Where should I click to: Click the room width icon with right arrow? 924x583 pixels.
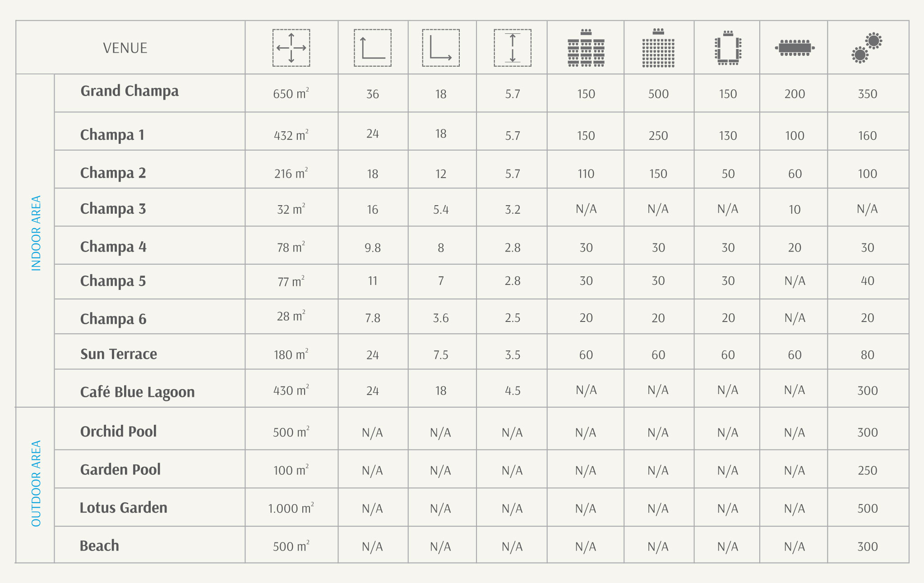point(441,48)
